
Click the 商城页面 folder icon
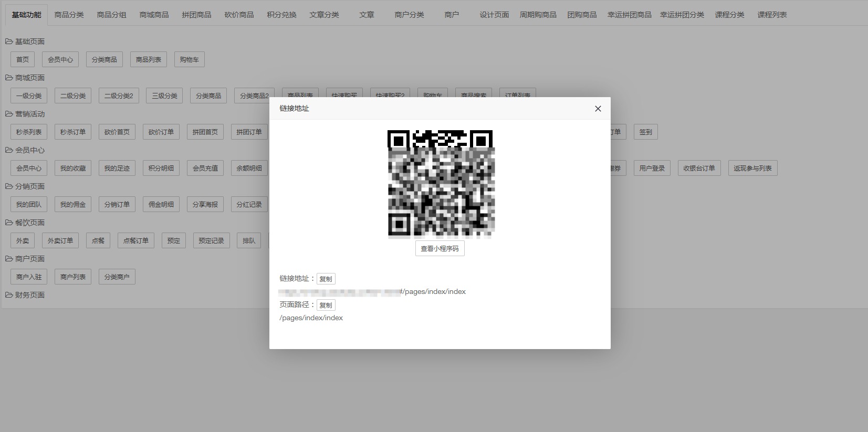pos(9,78)
